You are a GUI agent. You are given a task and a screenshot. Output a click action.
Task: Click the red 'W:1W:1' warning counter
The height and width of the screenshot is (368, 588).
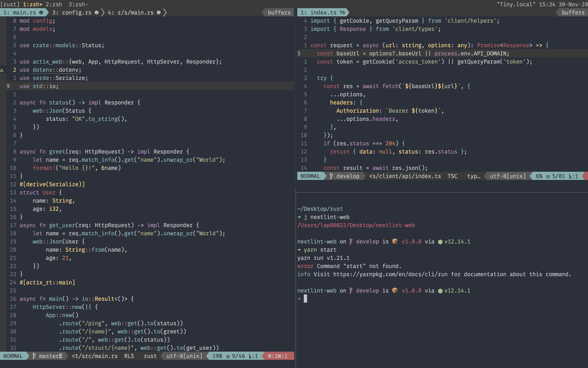coord(277,356)
